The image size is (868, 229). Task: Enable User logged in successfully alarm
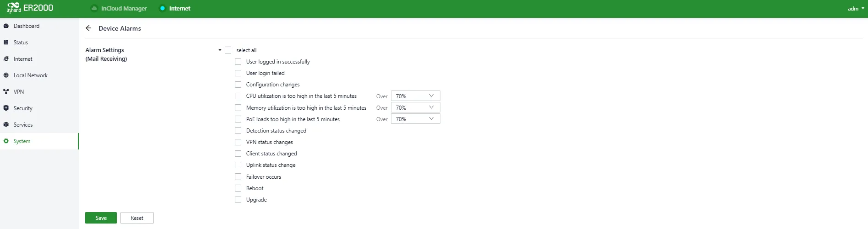tap(238, 62)
